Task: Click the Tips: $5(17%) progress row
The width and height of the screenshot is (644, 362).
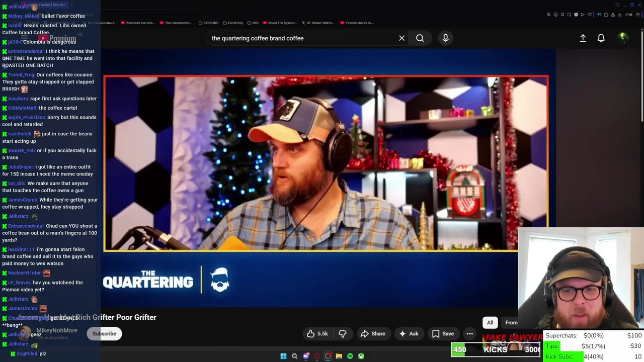Action: click(594, 346)
